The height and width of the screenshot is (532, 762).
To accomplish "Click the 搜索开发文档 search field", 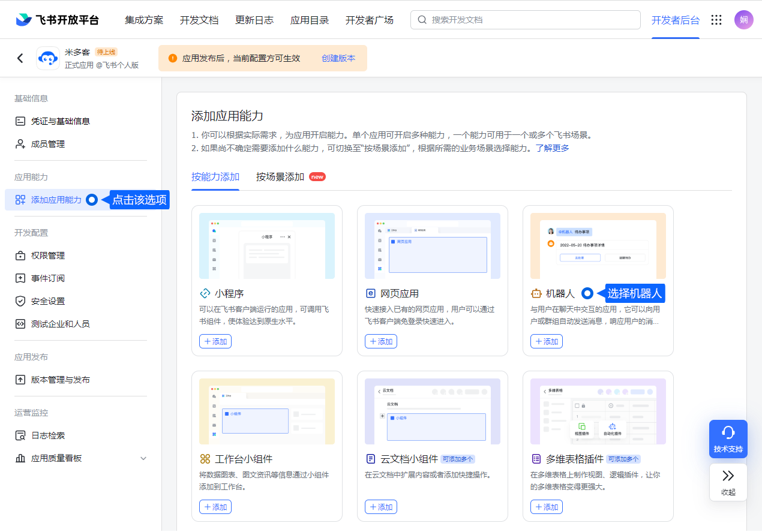I will tap(526, 20).
